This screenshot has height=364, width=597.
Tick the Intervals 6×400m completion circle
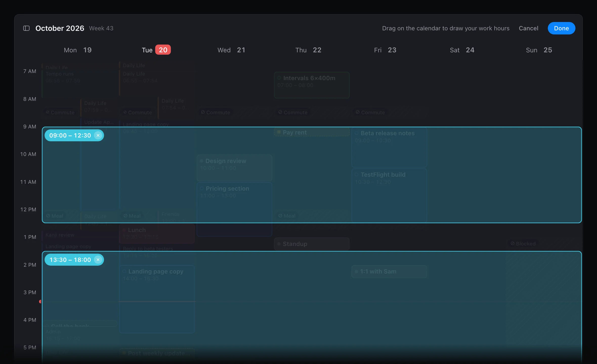tap(279, 78)
